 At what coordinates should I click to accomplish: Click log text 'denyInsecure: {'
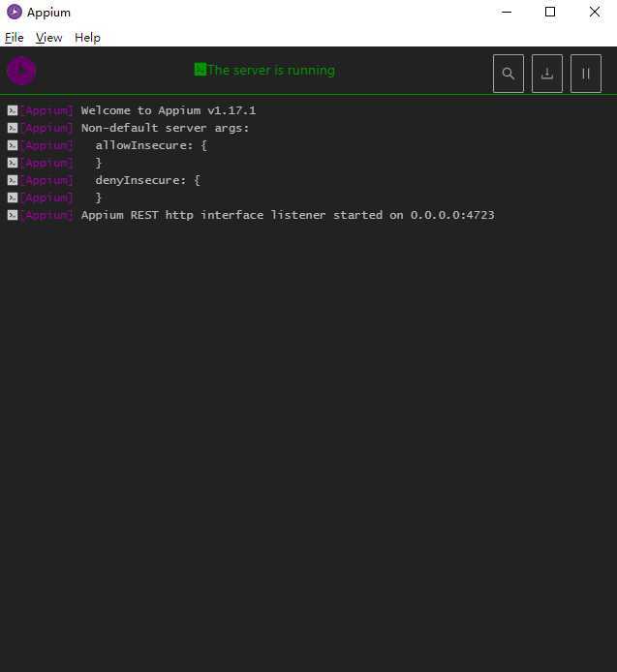[147, 180]
